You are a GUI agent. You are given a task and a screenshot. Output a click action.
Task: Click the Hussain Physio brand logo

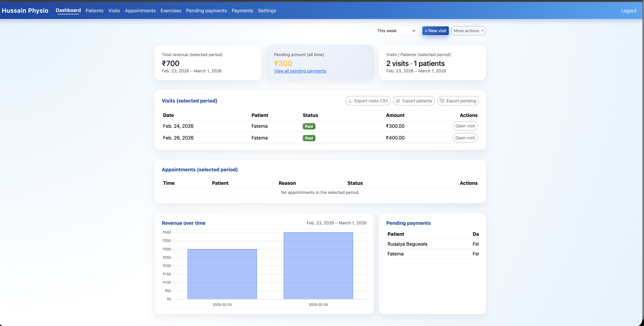tap(25, 10)
